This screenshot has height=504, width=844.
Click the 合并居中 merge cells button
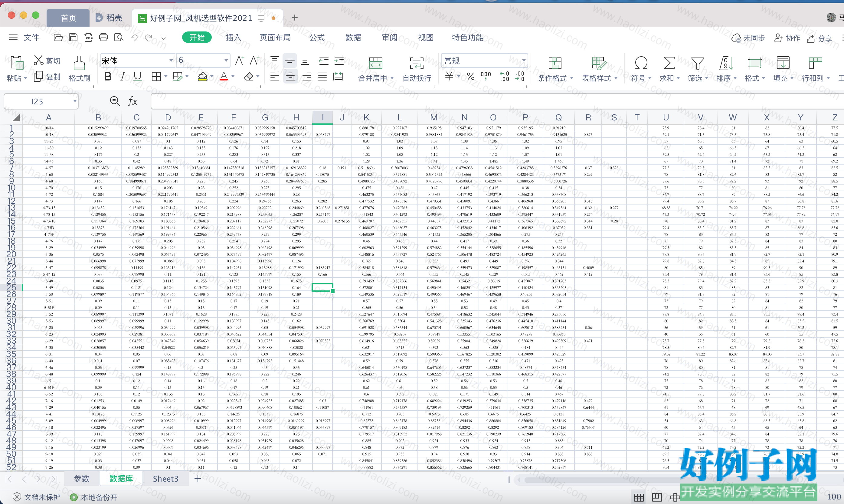click(375, 69)
